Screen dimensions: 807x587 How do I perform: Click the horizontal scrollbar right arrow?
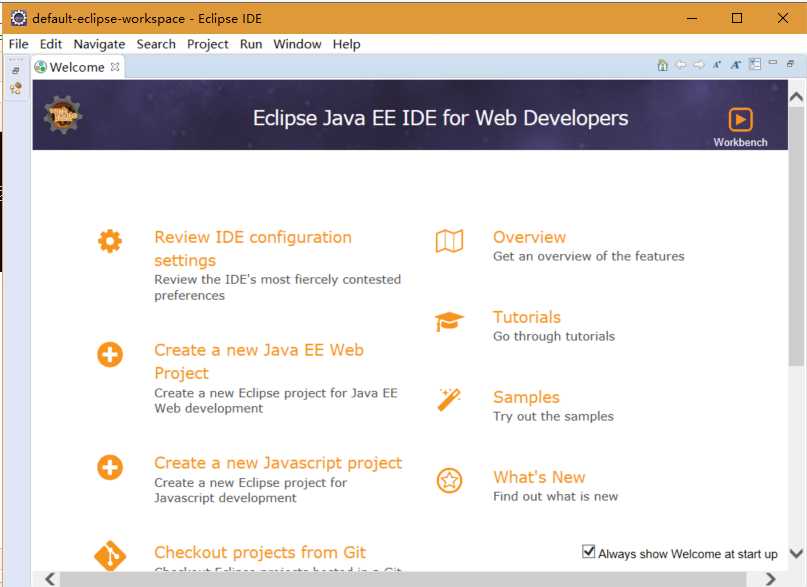coord(770,579)
